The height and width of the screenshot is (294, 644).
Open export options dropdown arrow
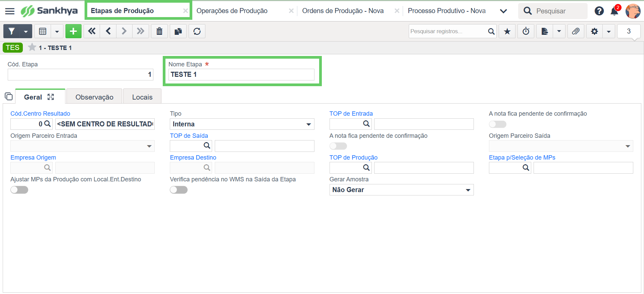[x=559, y=31]
